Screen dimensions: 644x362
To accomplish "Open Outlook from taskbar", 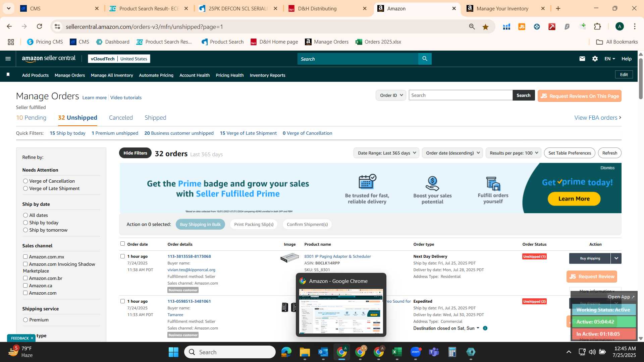I will pos(323,352).
